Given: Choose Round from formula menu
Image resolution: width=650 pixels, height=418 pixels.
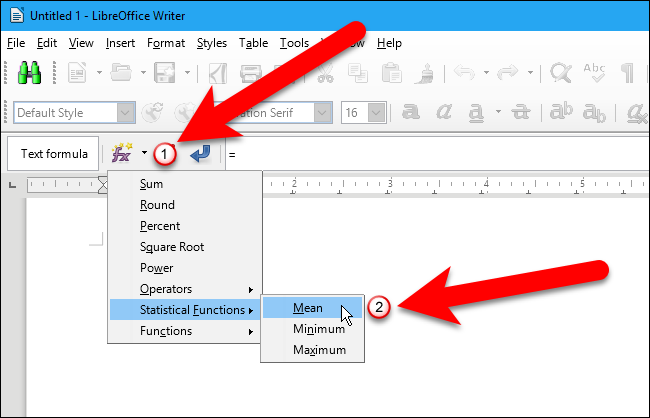Looking at the screenshot, I should (185, 205).
